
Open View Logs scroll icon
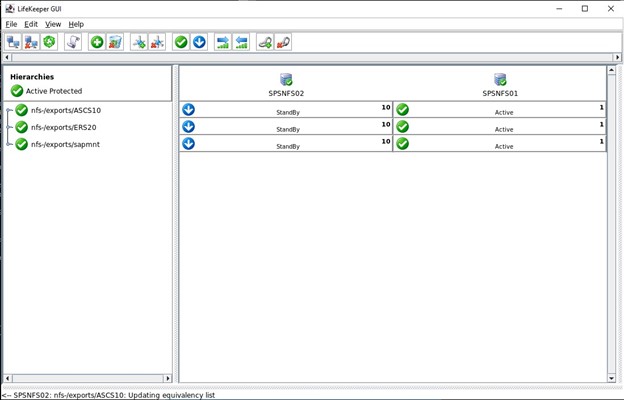pyautogui.click(x=73, y=42)
